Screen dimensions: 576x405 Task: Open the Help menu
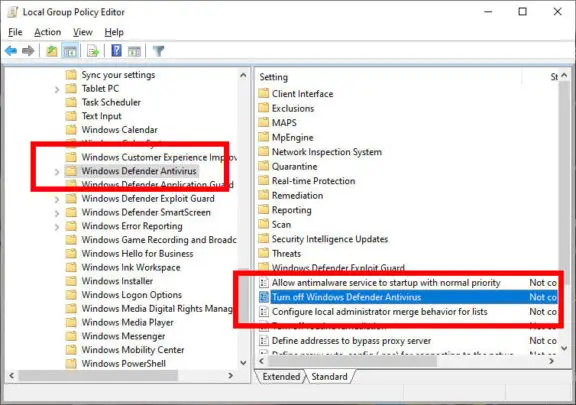pyautogui.click(x=114, y=32)
